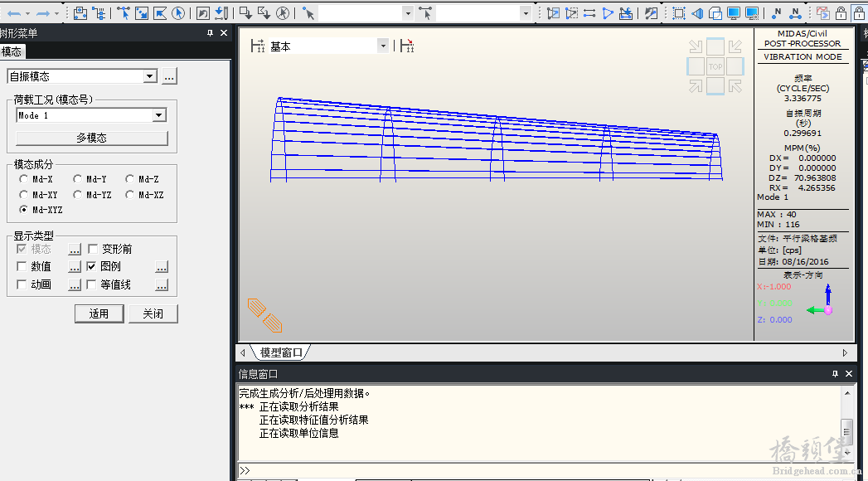Screen dimensions: 868x481
Task: Click the unlocked padlock icon
Action: 841,13
